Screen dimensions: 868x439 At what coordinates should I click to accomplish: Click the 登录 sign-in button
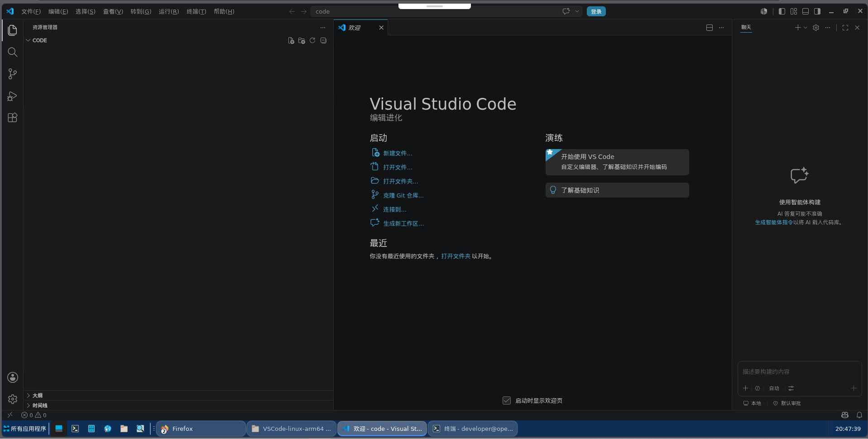(596, 12)
